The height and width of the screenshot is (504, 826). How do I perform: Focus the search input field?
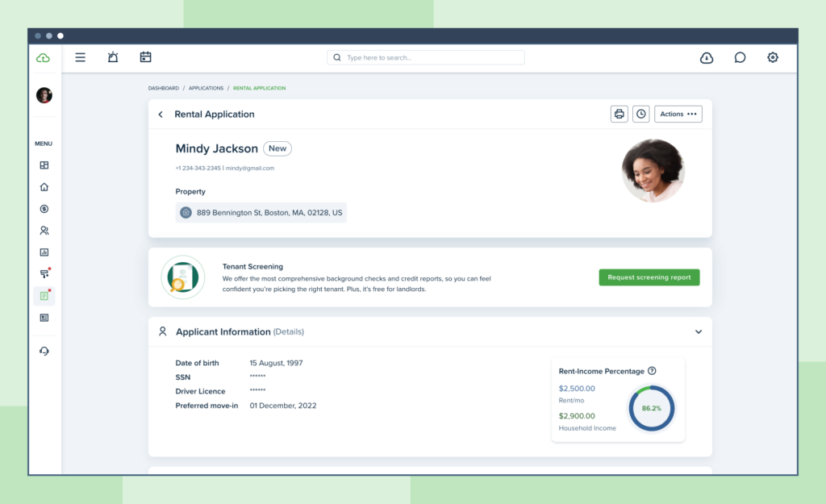(x=426, y=57)
